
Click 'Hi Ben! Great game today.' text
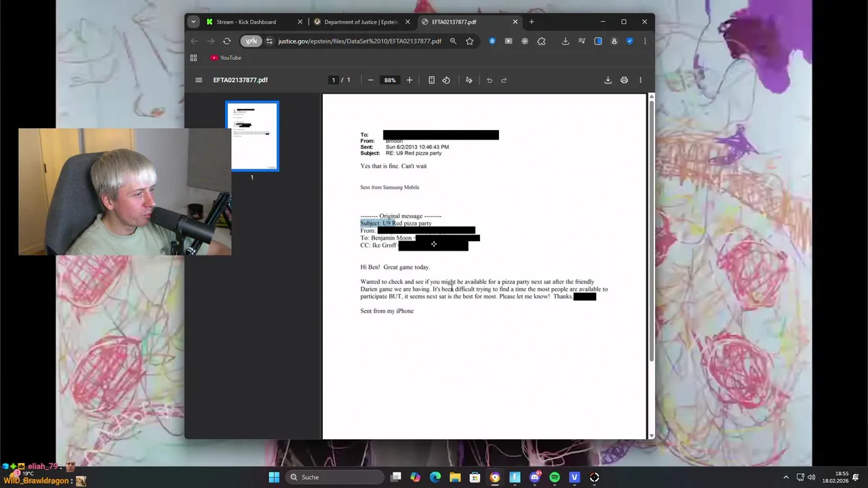[x=395, y=267]
